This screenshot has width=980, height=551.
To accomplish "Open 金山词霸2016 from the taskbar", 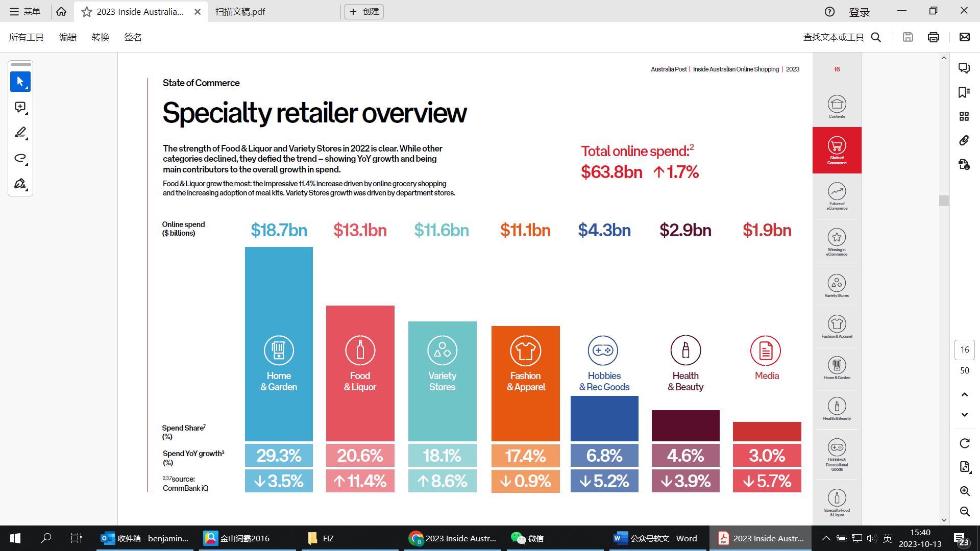I will 247,538.
